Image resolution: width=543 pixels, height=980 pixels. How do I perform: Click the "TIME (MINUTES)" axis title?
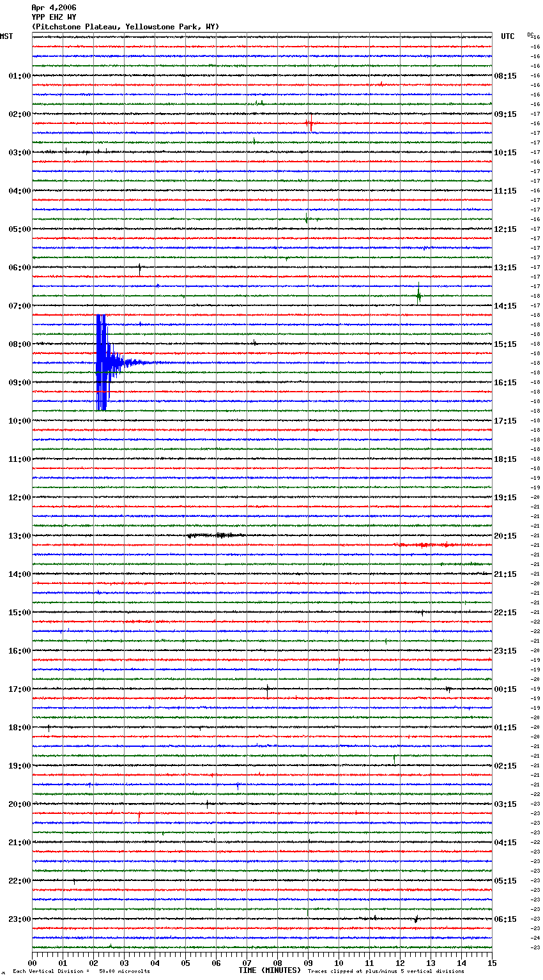270,970
